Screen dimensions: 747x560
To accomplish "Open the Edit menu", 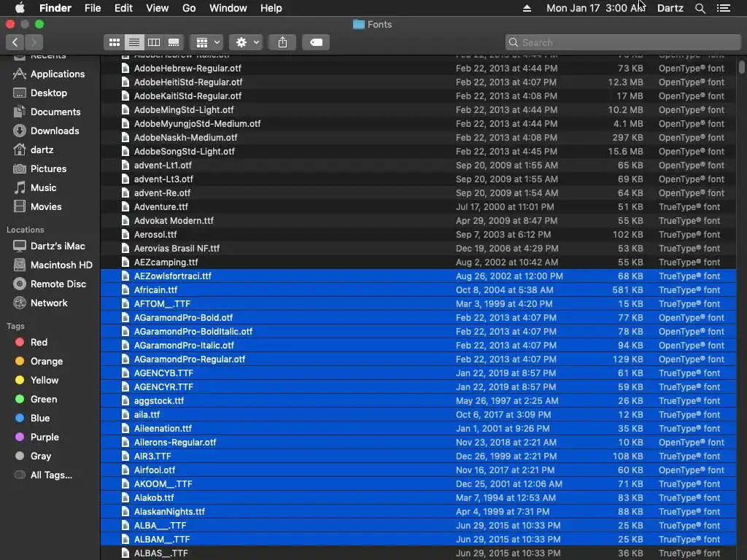I will click(x=123, y=8).
